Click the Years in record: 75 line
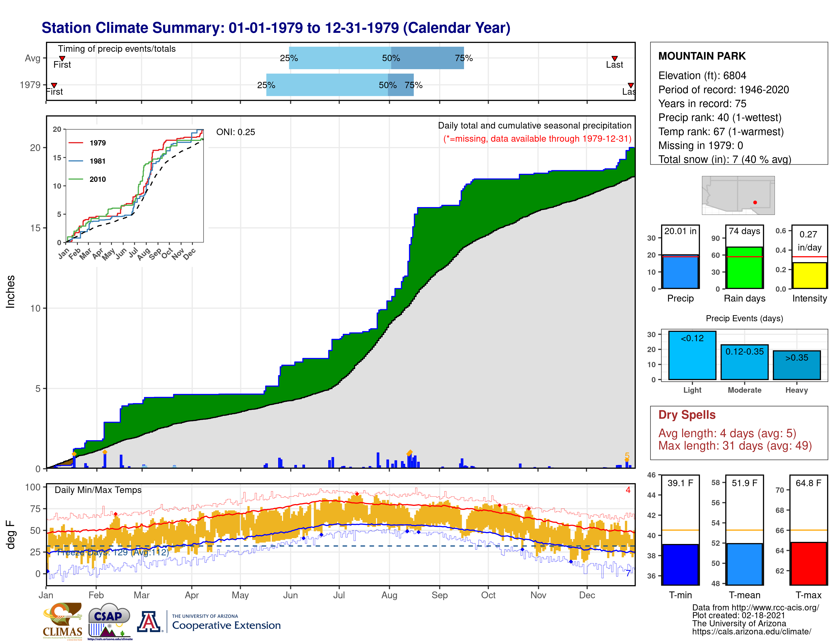The width and height of the screenshot is (834, 644). tap(702, 103)
